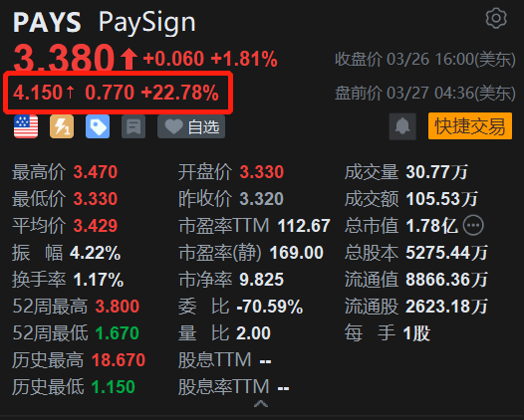Screen dimensions: 524x420
Task: Click the blue price tag icon
Action: coord(98,126)
